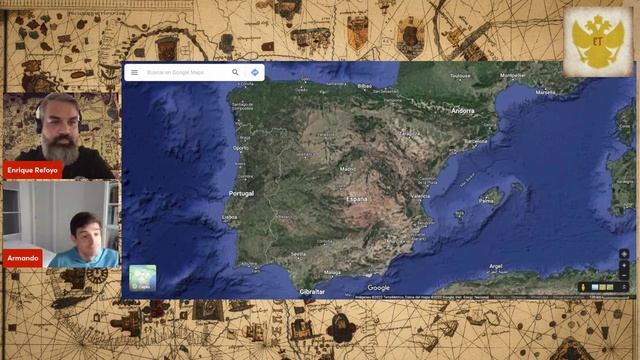Click the 'Gibraltar' label on the map
Viewport: 640px width, 360px height.
click(312, 292)
